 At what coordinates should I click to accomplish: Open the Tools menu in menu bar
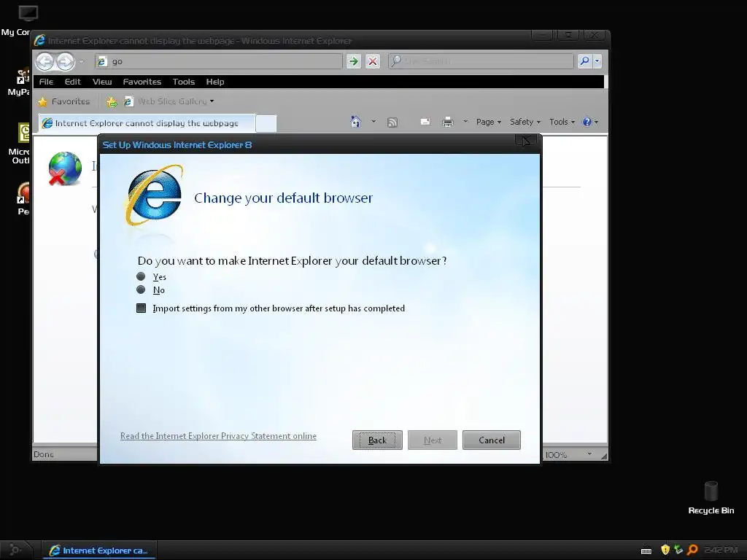183,82
